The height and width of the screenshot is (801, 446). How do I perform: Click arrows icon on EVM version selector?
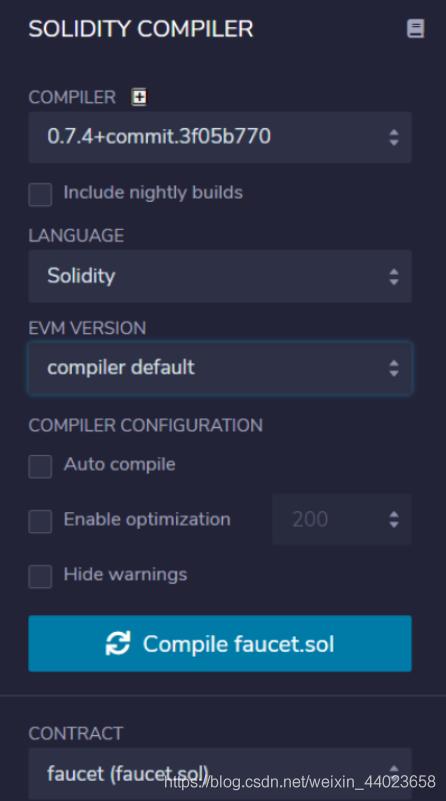point(393,368)
